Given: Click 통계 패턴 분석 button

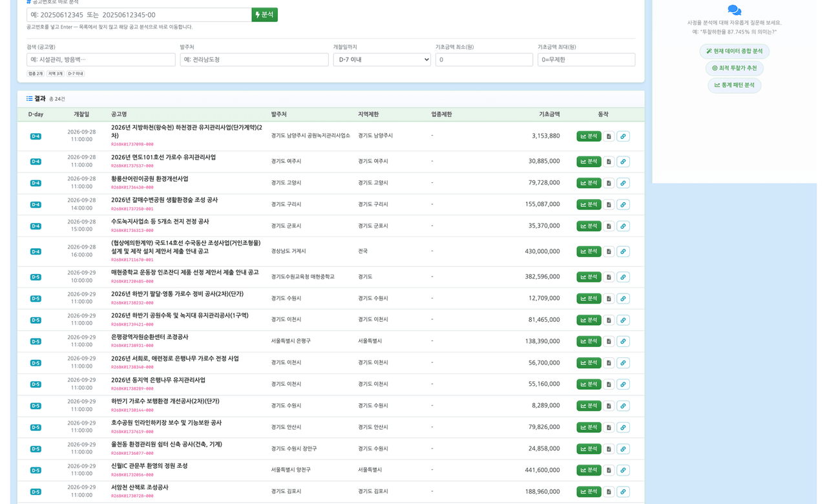Looking at the screenshot, I should (x=735, y=85).
